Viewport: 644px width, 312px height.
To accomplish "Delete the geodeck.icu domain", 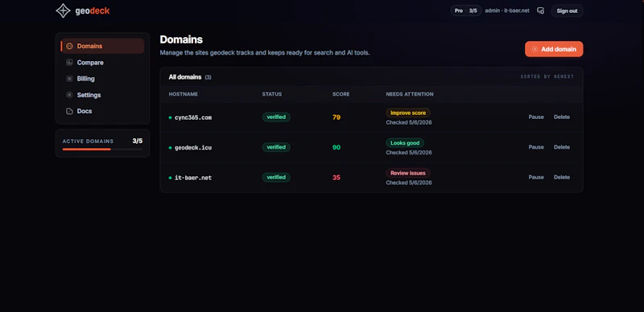I will [x=561, y=147].
